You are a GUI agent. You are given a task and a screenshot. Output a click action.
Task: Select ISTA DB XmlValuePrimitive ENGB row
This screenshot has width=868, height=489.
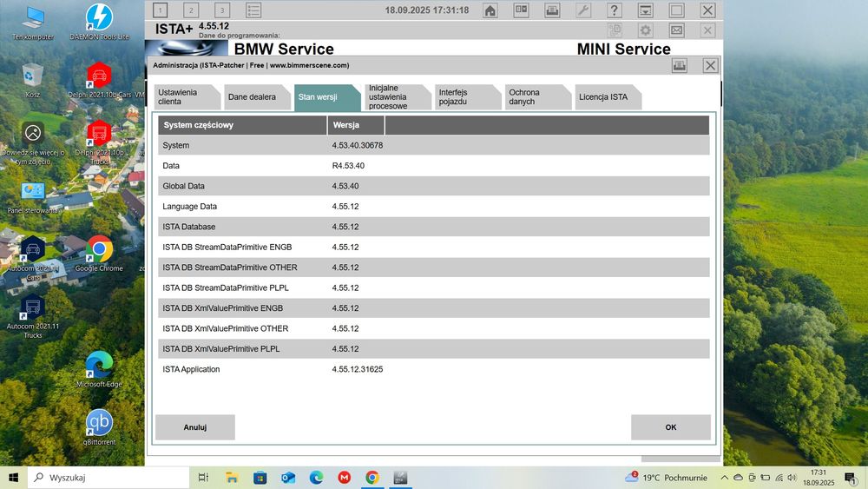point(433,308)
